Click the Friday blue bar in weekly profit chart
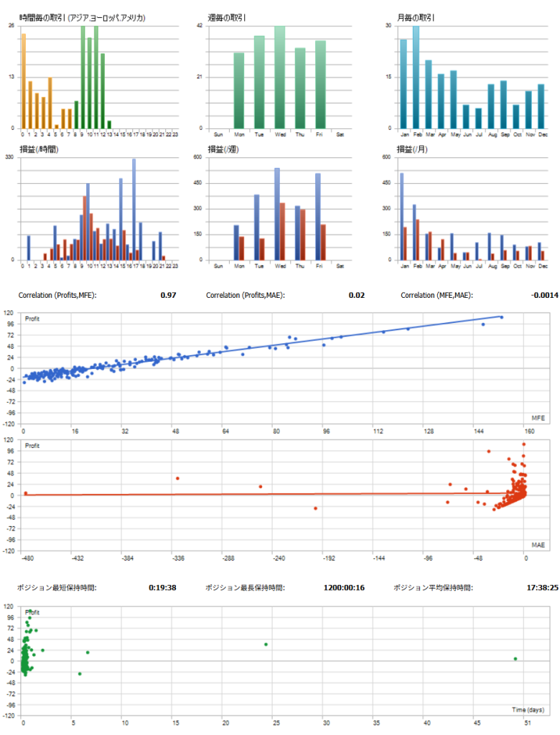Image resolution: width=560 pixels, height=735 pixels. 317,217
